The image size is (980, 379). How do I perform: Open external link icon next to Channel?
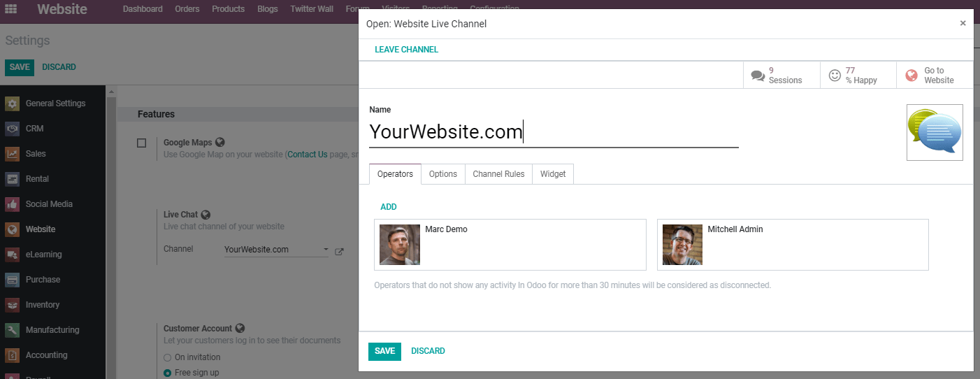(x=339, y=252)
